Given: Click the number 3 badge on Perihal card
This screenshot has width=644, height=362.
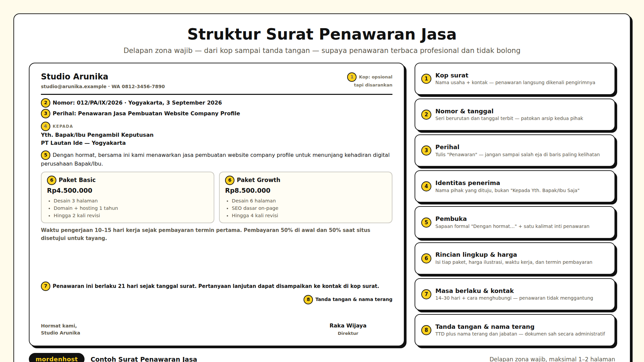Looking at the screenshot, I should (426, 150).
